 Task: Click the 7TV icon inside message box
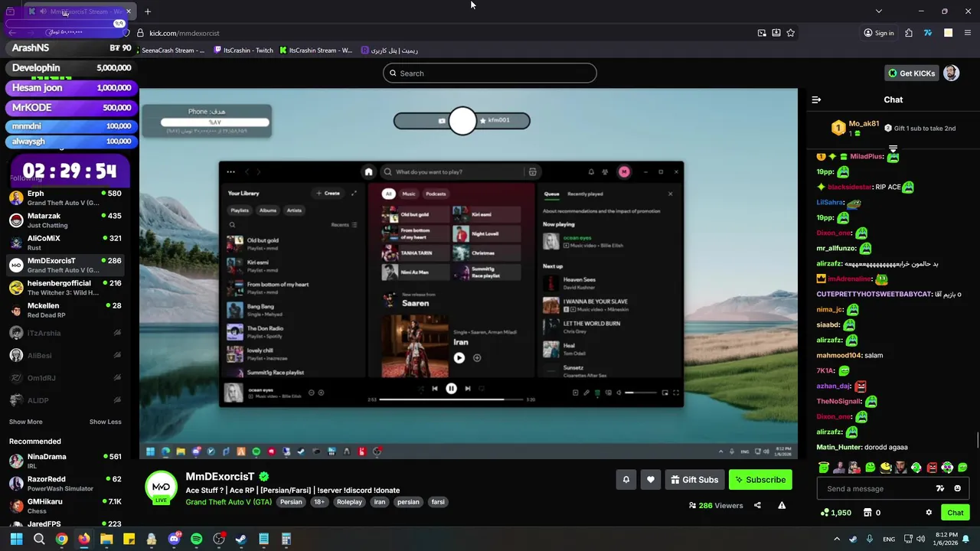click(940, 488)
